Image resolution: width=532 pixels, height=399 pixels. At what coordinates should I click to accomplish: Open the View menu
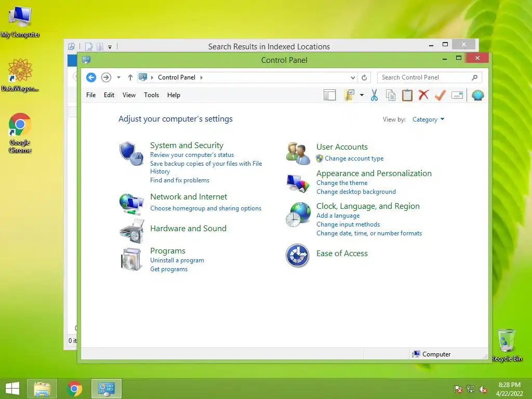(129, 95)
